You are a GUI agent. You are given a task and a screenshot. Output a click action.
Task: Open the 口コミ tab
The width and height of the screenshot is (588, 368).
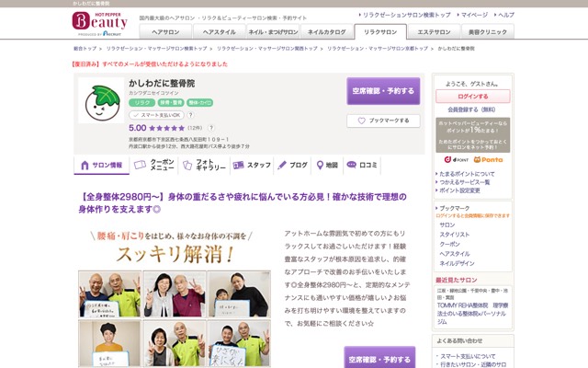click(x=362, y=165)
